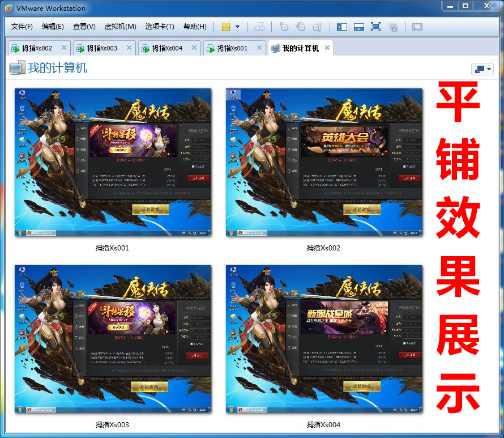Click the 我的计算机 page heading

[x=58, y=68]
